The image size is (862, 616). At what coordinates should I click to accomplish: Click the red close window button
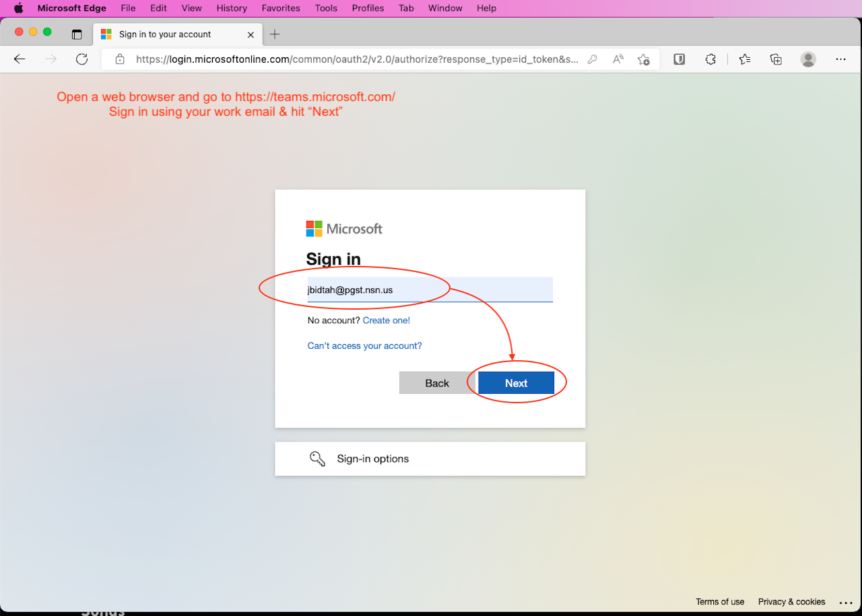pyautogui.click(x=19, y=32)
